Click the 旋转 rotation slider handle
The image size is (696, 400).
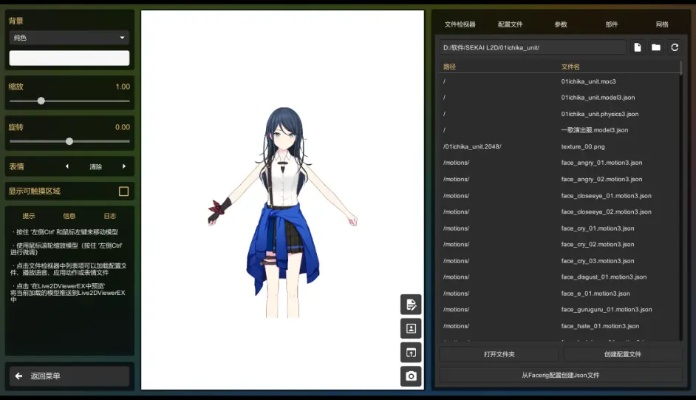coord(69,141)
